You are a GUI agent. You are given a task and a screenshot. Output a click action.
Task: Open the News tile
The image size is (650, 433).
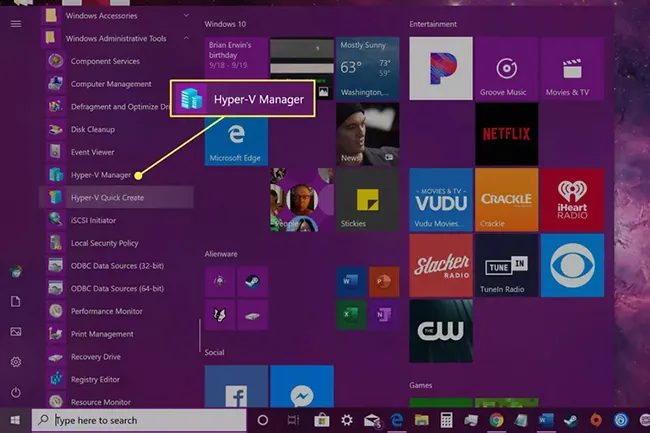click(x=368, y=134)
